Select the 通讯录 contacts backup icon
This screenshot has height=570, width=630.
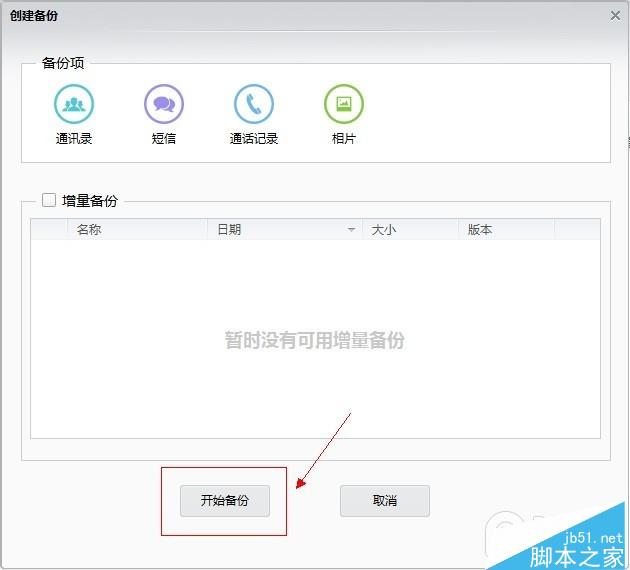(x=74, y=104)
